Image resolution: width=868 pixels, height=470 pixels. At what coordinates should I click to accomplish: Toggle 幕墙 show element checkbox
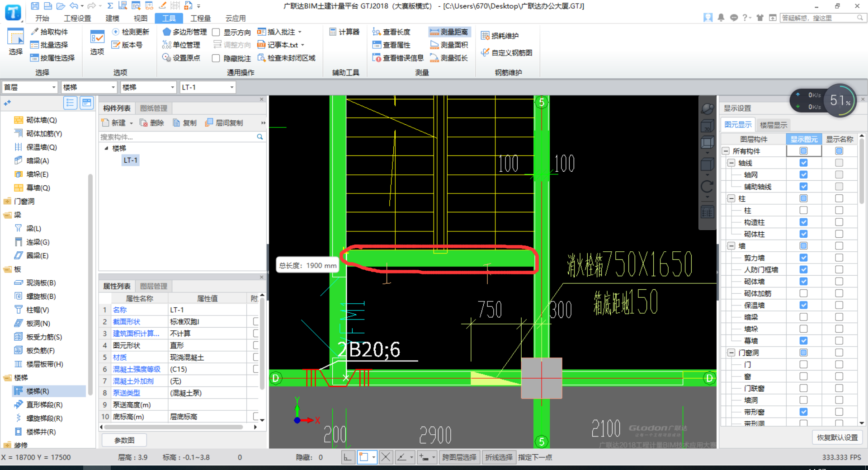point(803,340)
